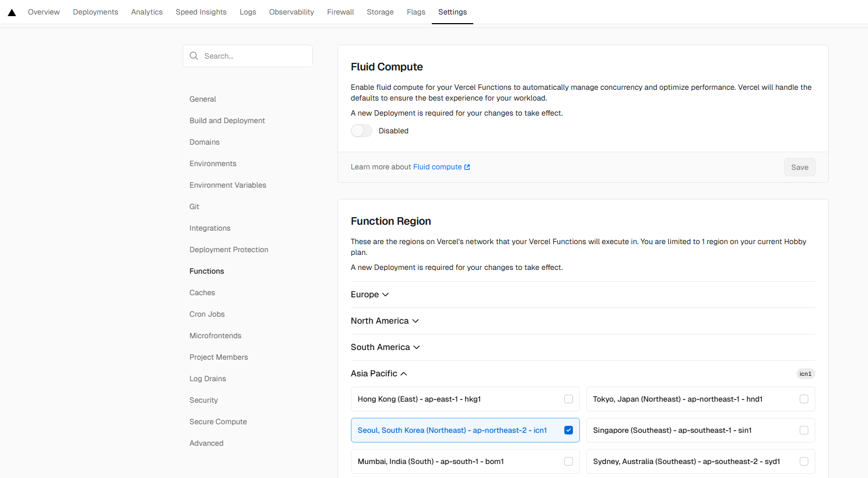
Task: Click the settings Search input field
Action: 248,56
